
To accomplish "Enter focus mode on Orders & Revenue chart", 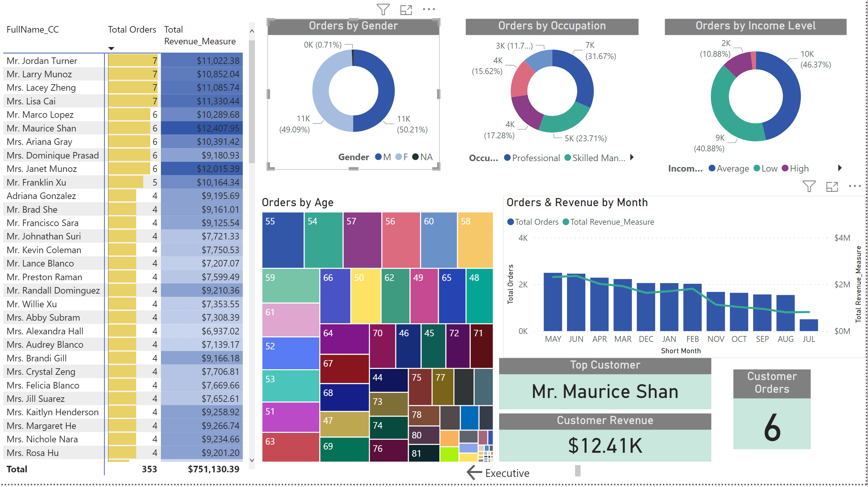I will [x=832, y=186].
